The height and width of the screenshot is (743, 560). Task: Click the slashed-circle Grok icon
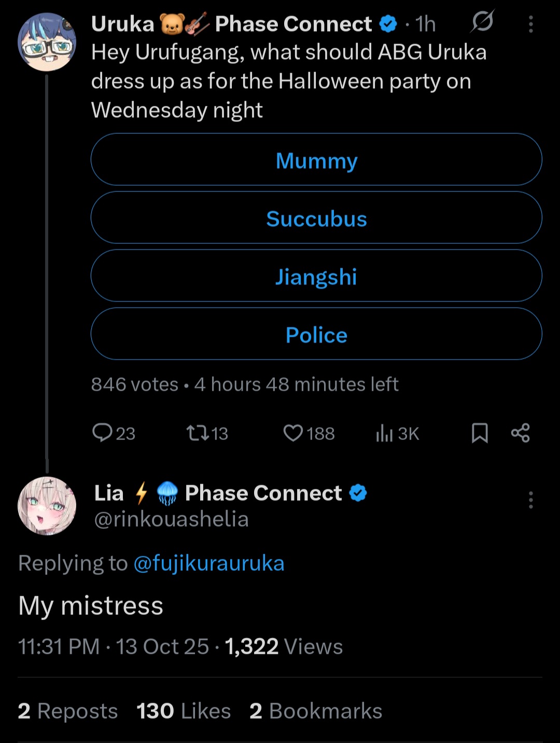click(482, 22)
